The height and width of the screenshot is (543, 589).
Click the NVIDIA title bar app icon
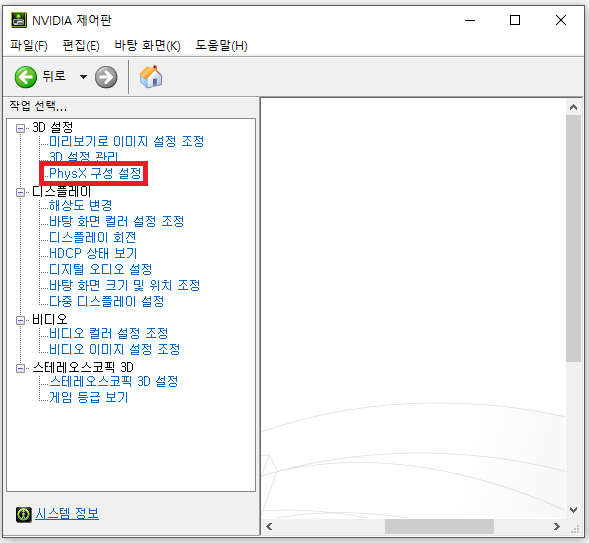coord(19,20)
